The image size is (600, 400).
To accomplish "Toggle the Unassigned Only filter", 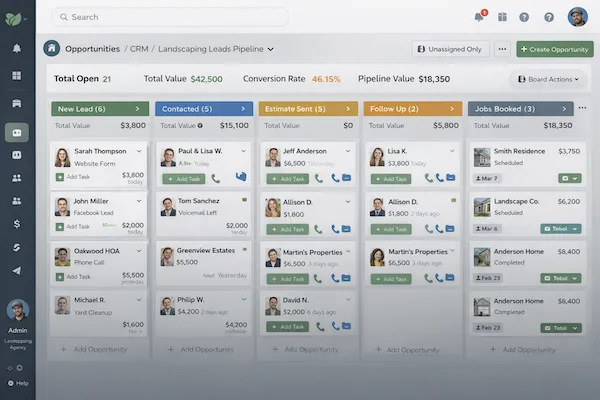I will click(x=450, y=49).
